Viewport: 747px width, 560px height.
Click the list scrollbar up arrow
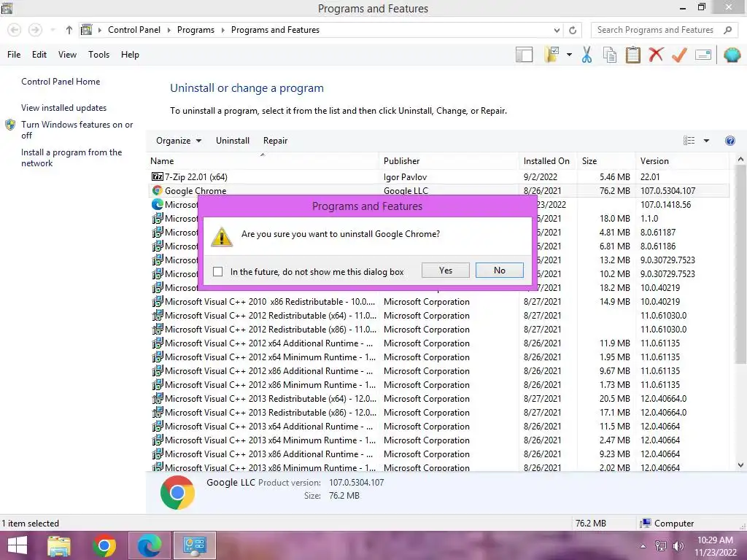pyautogui.click(x=740, y=160)
